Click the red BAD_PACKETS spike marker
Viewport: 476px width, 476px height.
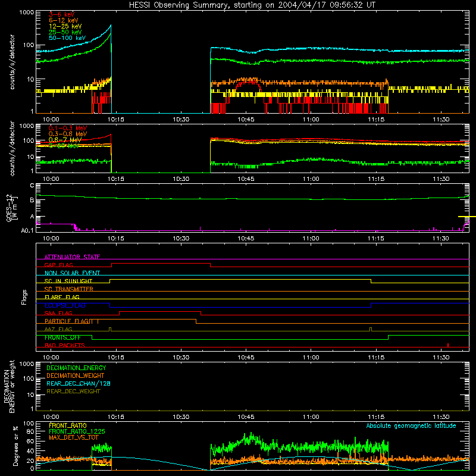tap(448, 345)
